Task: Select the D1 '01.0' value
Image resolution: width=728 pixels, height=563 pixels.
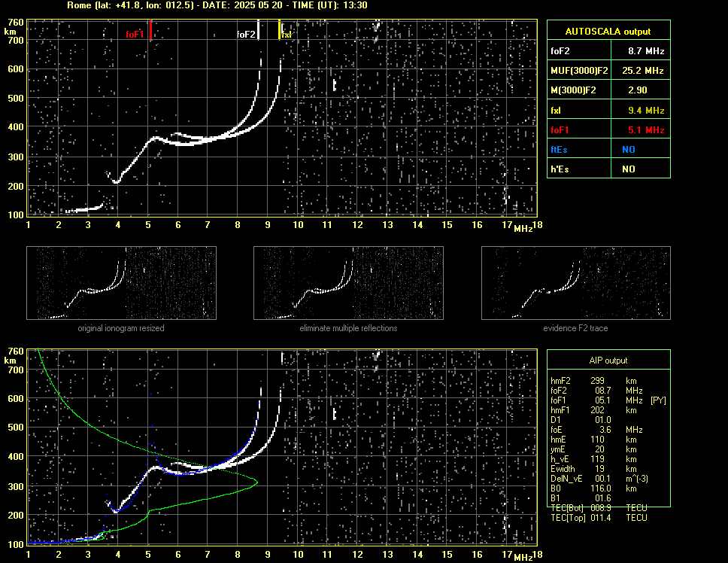Action: [603, 420]
